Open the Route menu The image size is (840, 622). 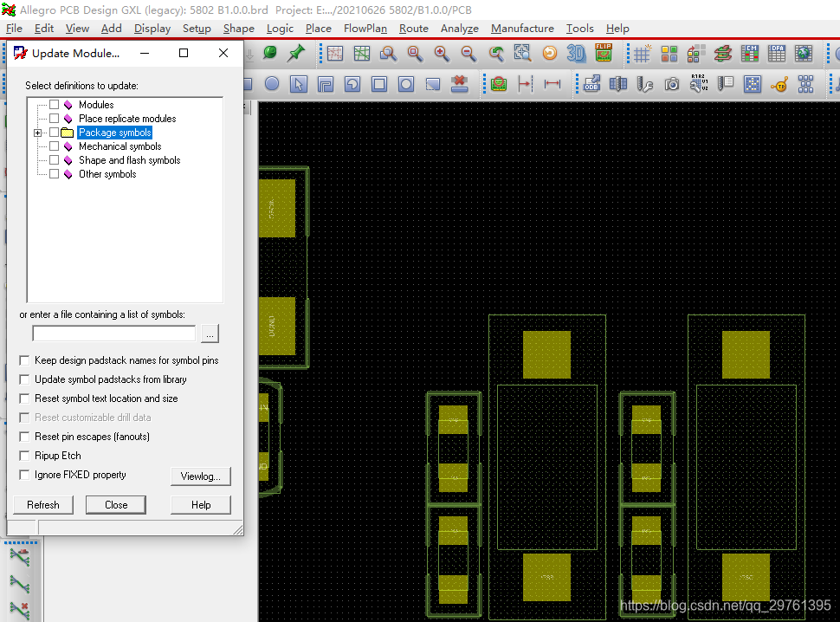(413, 29)
